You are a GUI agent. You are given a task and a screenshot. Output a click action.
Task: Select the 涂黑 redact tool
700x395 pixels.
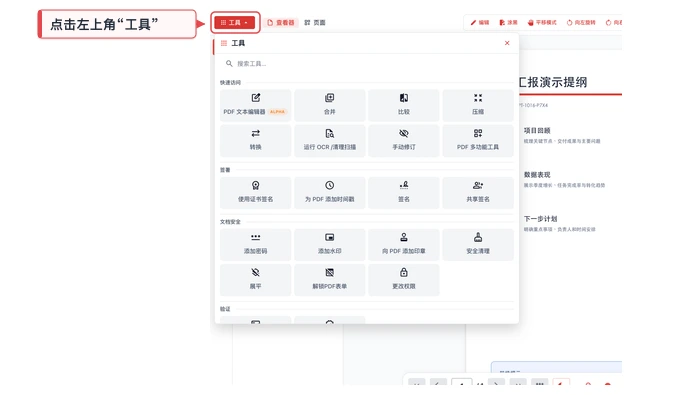pos(508,22)
